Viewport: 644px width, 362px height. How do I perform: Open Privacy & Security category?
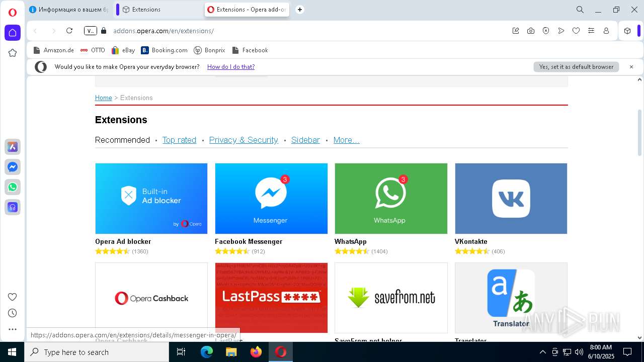[x=244, y=140]
